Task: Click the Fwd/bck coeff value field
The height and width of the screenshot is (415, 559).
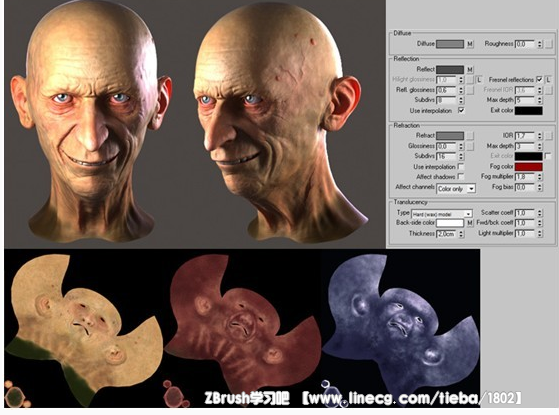Action: click(525, 223)
